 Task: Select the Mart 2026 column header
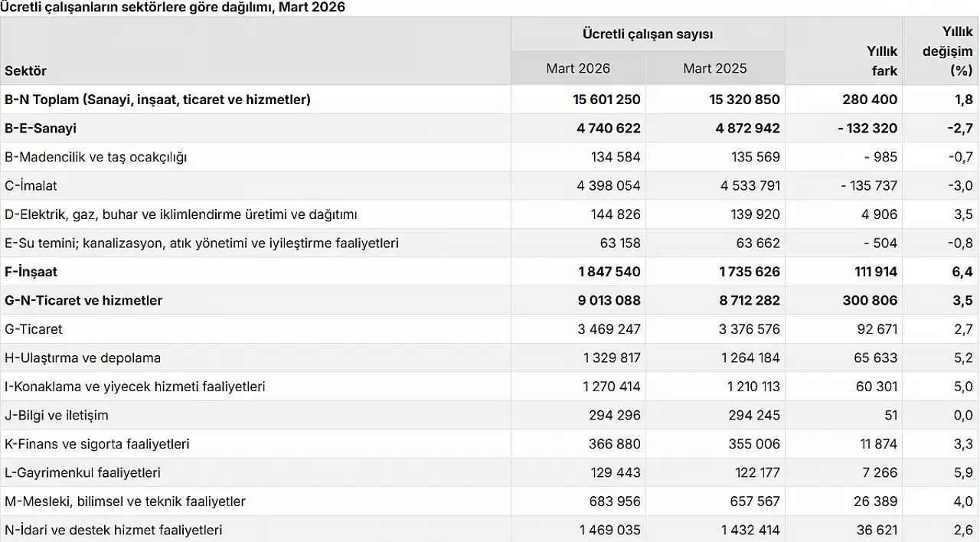click(578, 69)
